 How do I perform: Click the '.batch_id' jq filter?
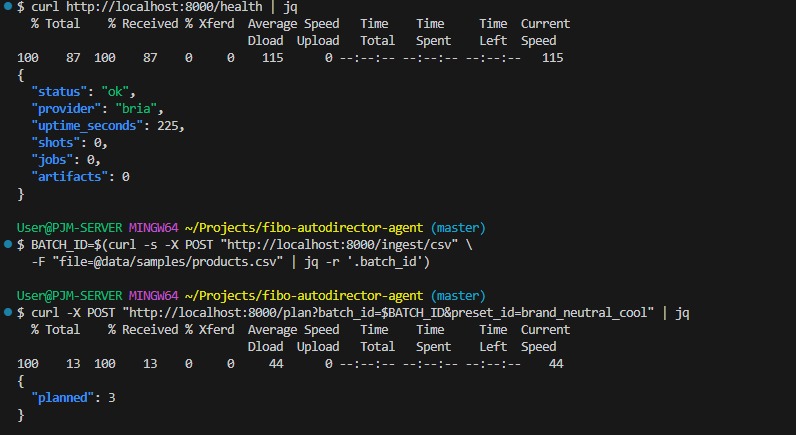387,262
